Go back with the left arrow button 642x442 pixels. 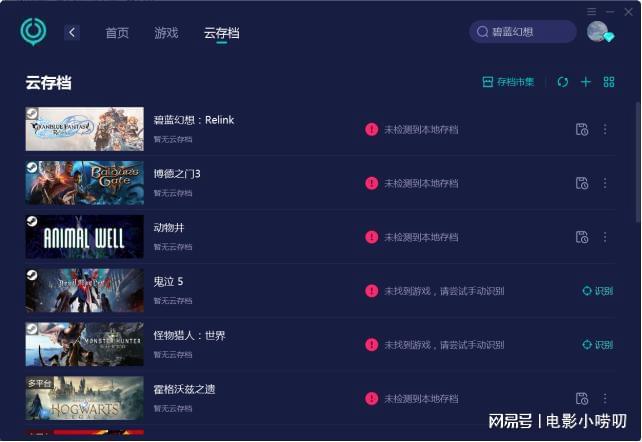72,32
